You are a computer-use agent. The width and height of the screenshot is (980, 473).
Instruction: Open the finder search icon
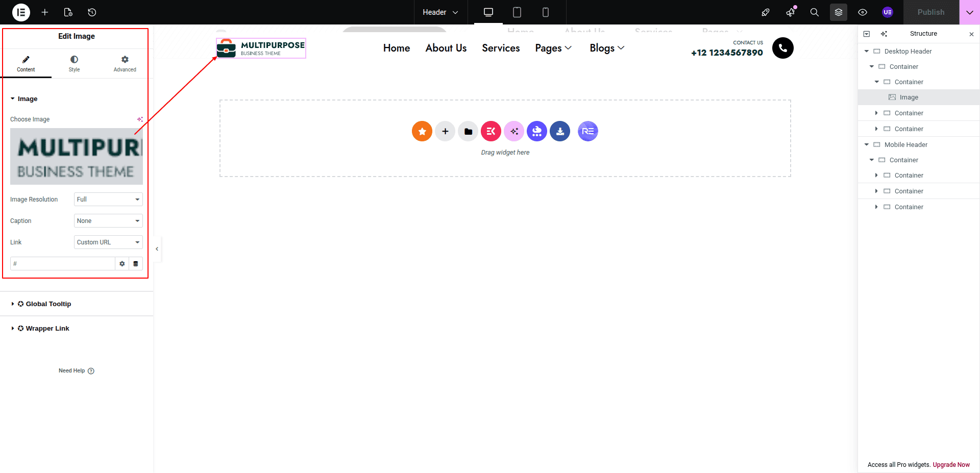click(815, 12)
